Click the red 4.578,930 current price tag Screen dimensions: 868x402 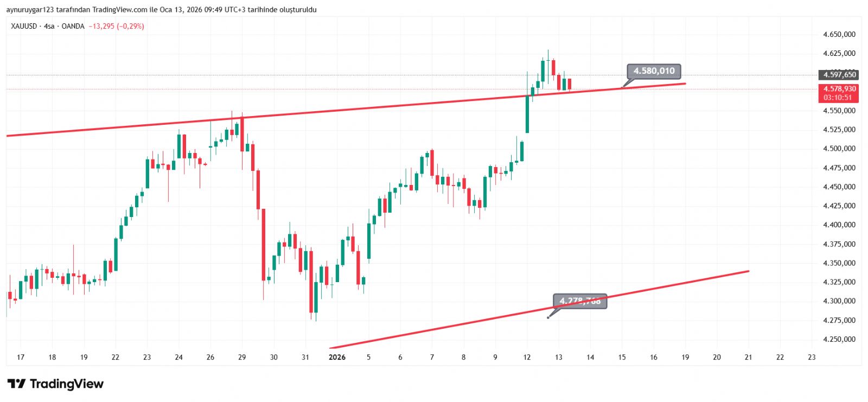pyautogui.click(x=839, y=89)
